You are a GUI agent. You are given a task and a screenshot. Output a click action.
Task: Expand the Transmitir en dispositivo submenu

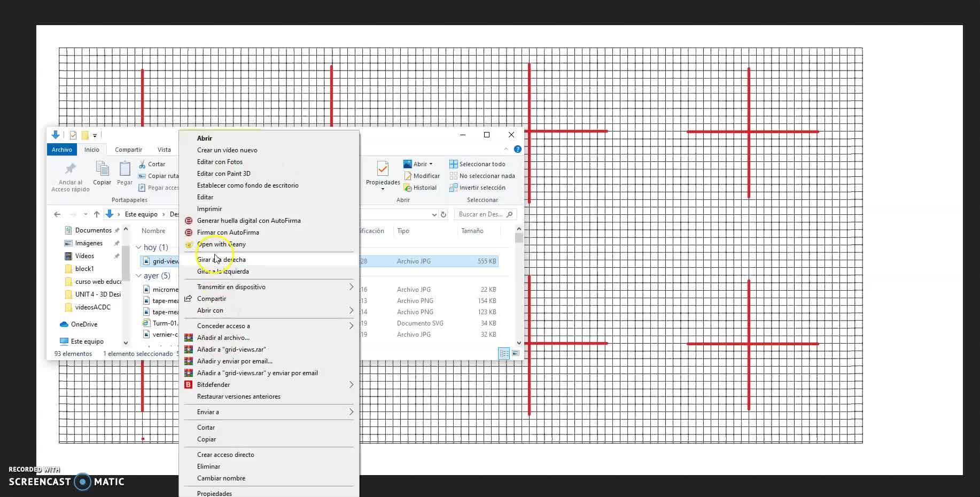(x=351, y=287)
